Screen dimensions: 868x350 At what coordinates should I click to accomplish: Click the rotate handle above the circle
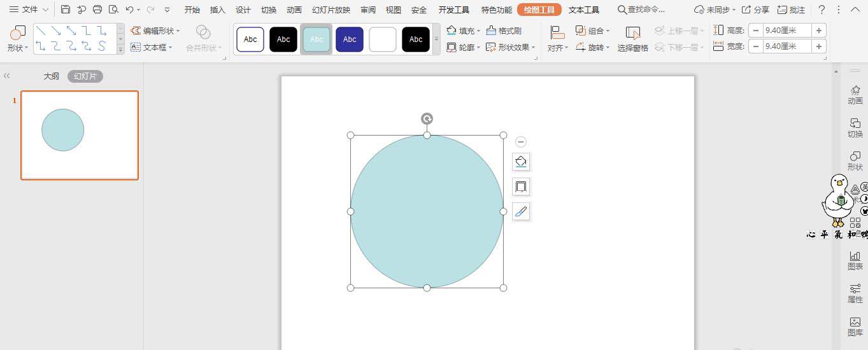pyautogui.click(x=427, y=119)
